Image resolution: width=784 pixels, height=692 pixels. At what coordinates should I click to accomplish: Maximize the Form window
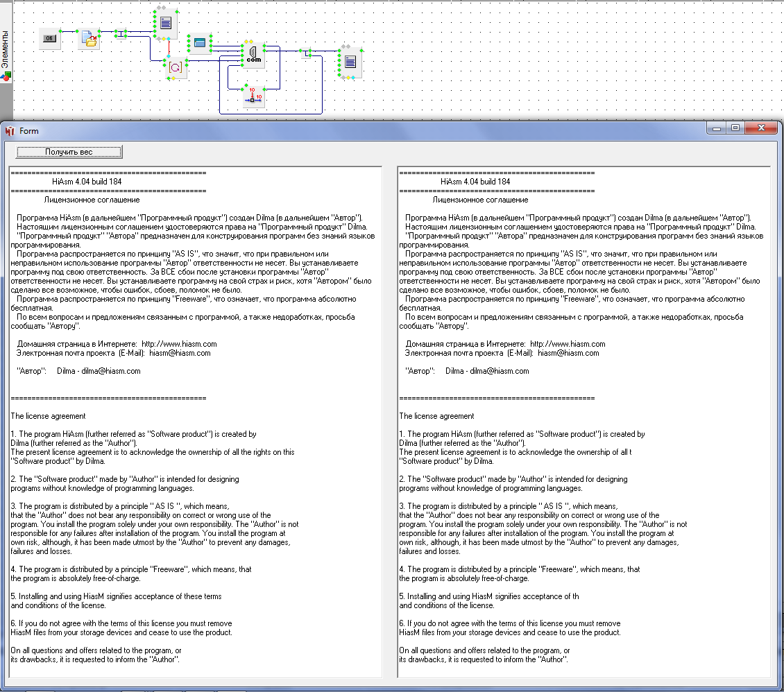(x=735, y=128)
